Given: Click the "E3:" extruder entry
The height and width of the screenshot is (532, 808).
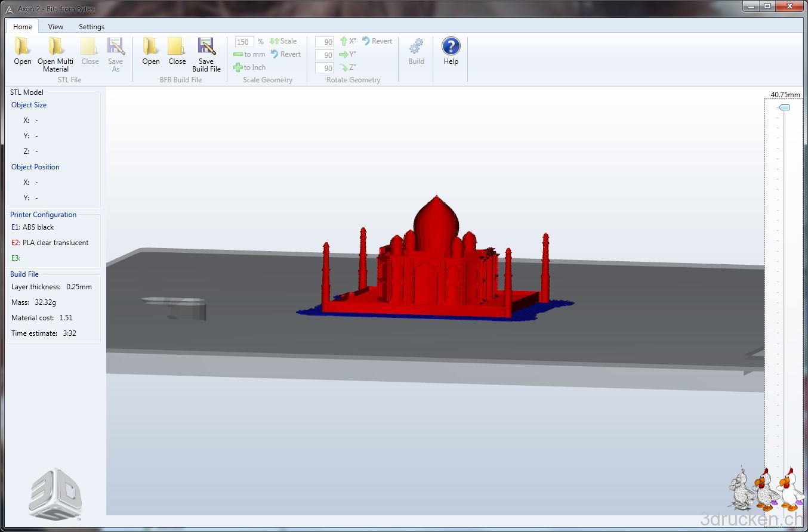Looking at the screenshot, I should [16, 258].
